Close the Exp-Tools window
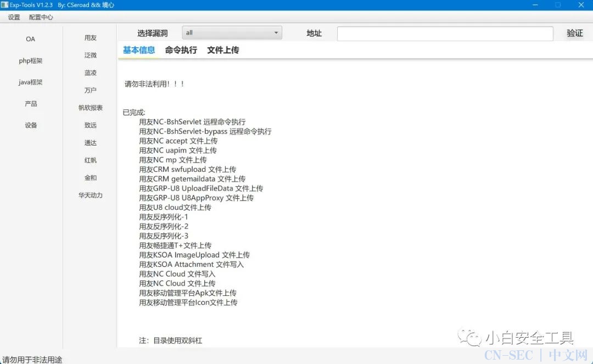Screen dimensions: 593x364 [581, 5]
